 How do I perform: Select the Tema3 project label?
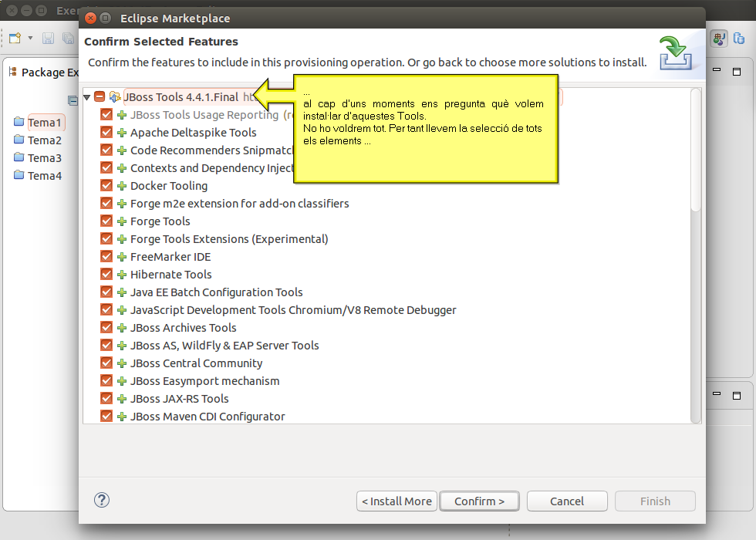[45, 158]
